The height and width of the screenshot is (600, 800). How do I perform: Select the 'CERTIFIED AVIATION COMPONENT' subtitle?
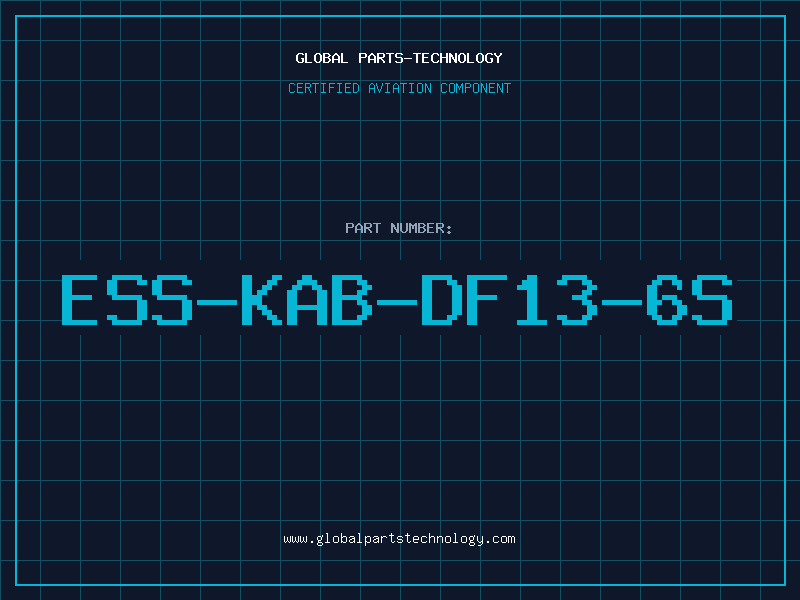coord(399,88)
